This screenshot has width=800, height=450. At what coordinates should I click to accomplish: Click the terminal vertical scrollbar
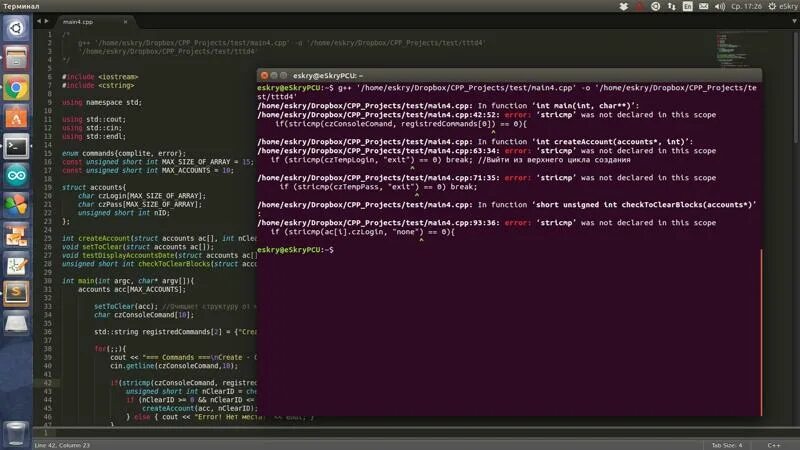(761, 332)
